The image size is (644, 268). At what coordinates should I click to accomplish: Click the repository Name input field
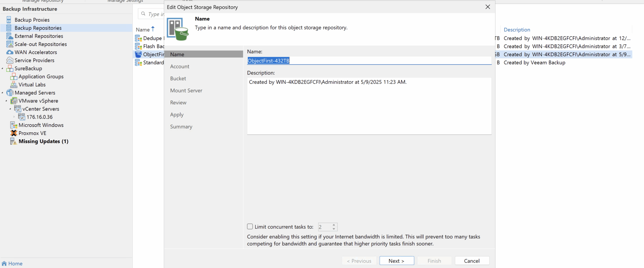click(x=369, y=61)
